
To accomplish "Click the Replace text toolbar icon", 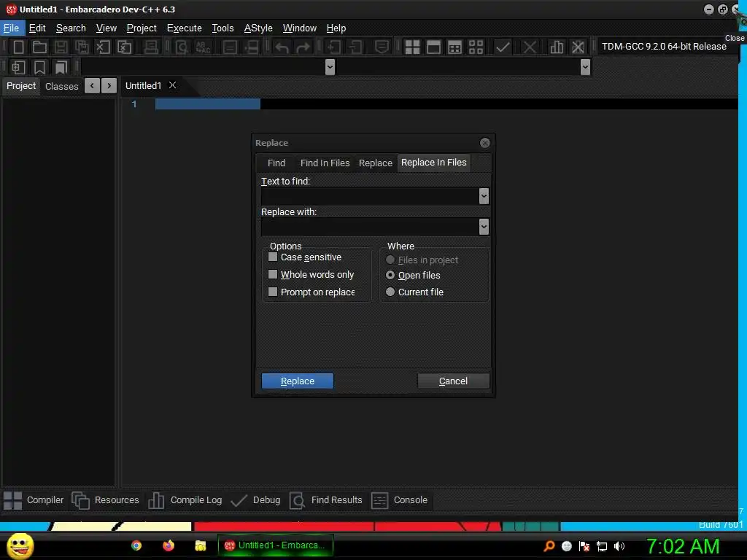I will [x=203, y=47].
